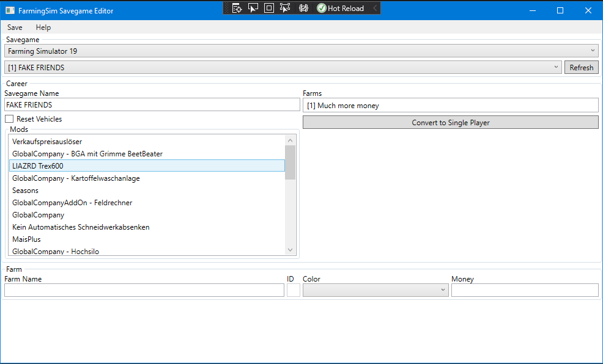Click mods list scroll down arrow

pos(290,250)
